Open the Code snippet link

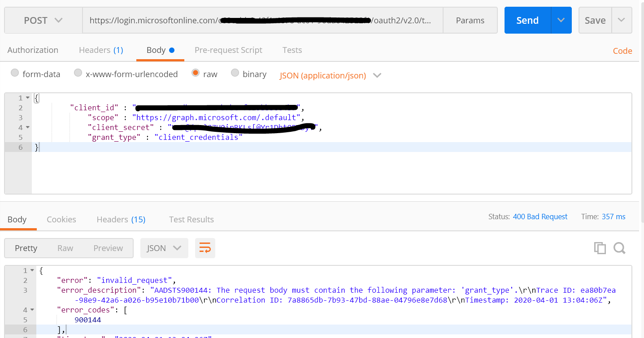pyautogui.click(x=622, y=51)
